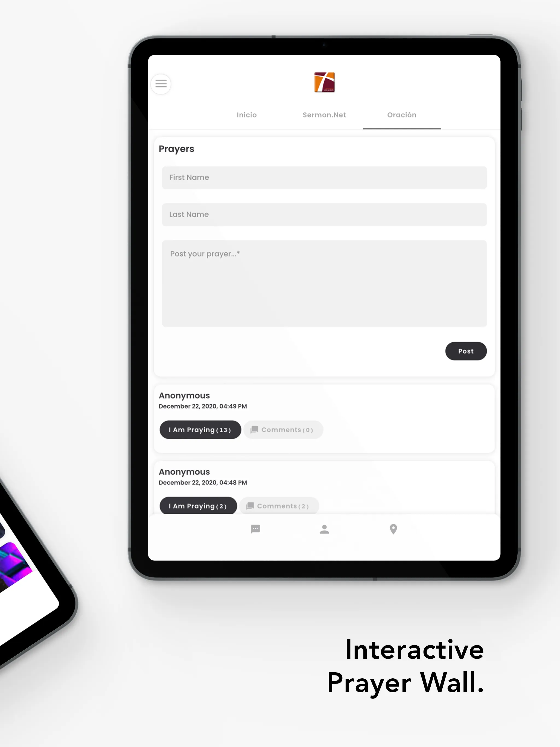The height and width of the screenshot is (747, 560).
Task: Click the chat/messages icon in bottom bar
Action: 256,529
